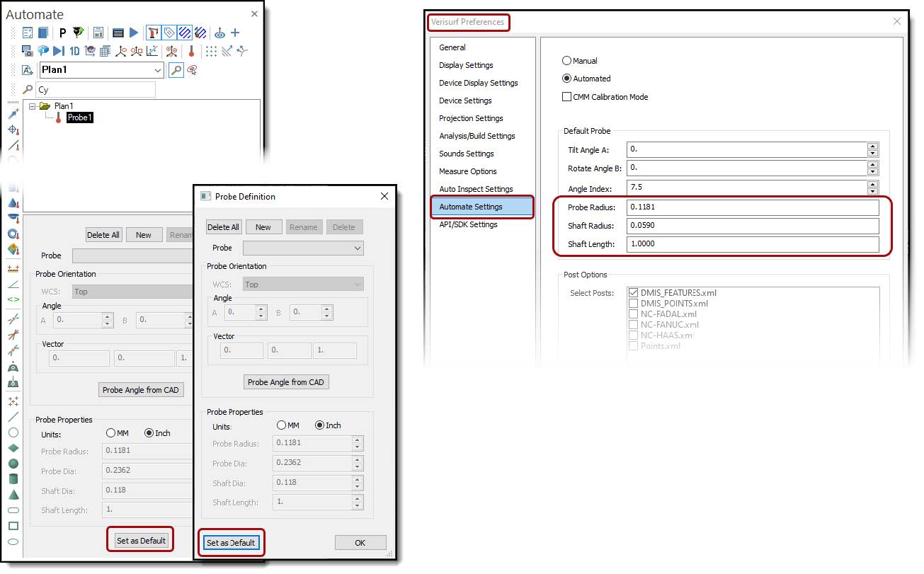Toggle NC-FADAL.xml post checkbox

(x=633, y=314)
